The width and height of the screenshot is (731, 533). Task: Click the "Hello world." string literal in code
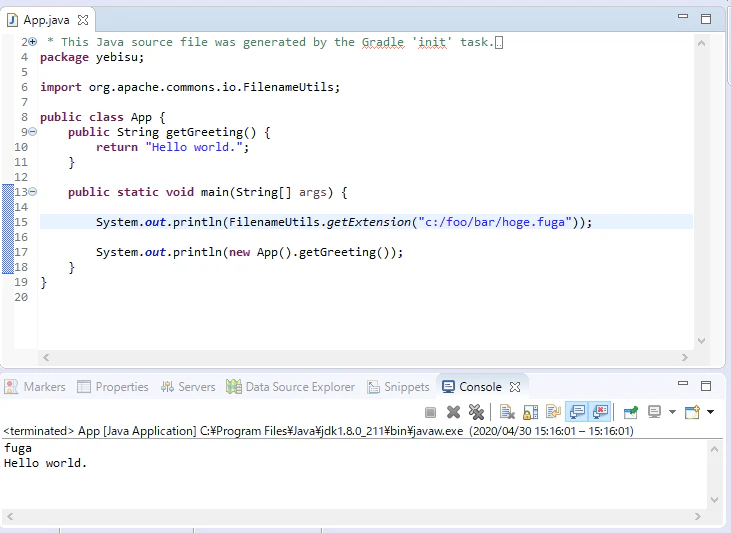(194, 147)
